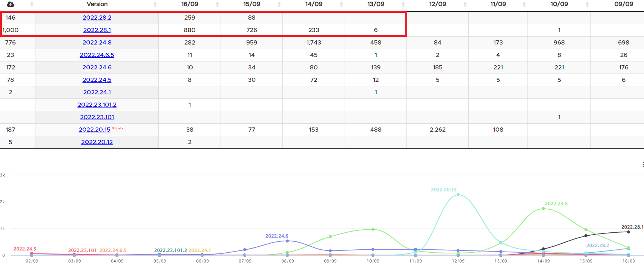Click the 2022.20.15 series label on chart
Viewport: 644px width, 264px height.
(x=444, y=190)
